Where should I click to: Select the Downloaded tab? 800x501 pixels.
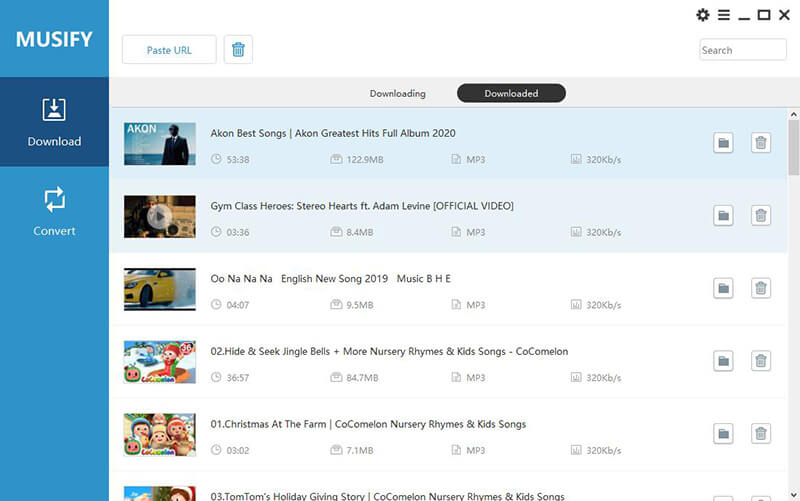(x=511, y=93)
